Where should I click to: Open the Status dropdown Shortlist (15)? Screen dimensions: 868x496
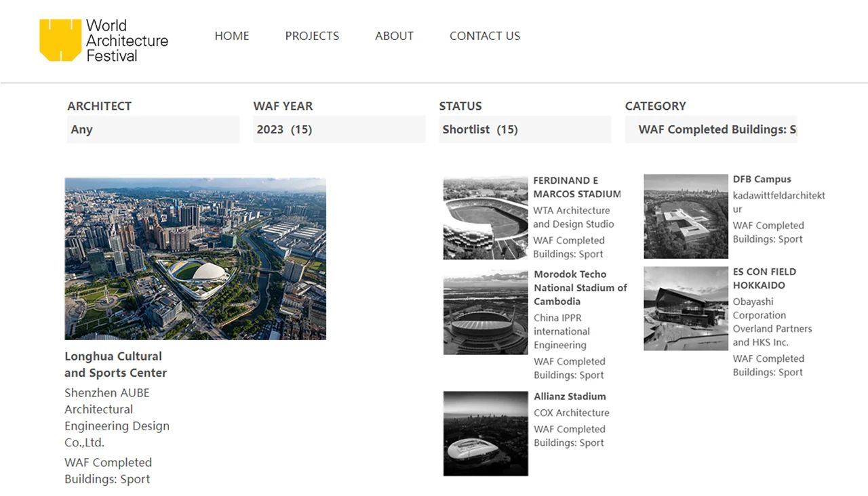tap(525, 129)
